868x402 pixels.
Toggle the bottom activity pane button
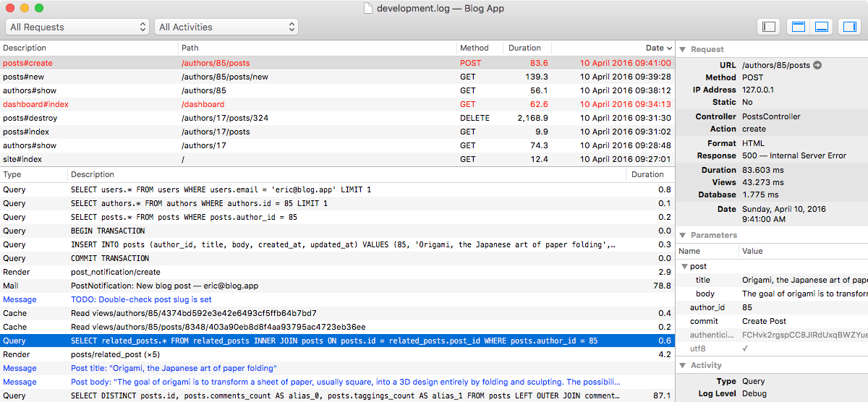coord(821,27)
